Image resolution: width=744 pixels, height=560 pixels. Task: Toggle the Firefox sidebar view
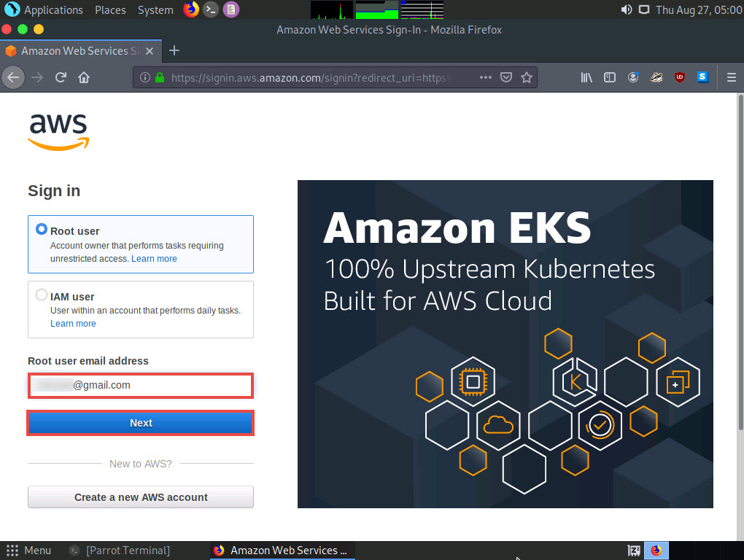[x=610, y=77]
